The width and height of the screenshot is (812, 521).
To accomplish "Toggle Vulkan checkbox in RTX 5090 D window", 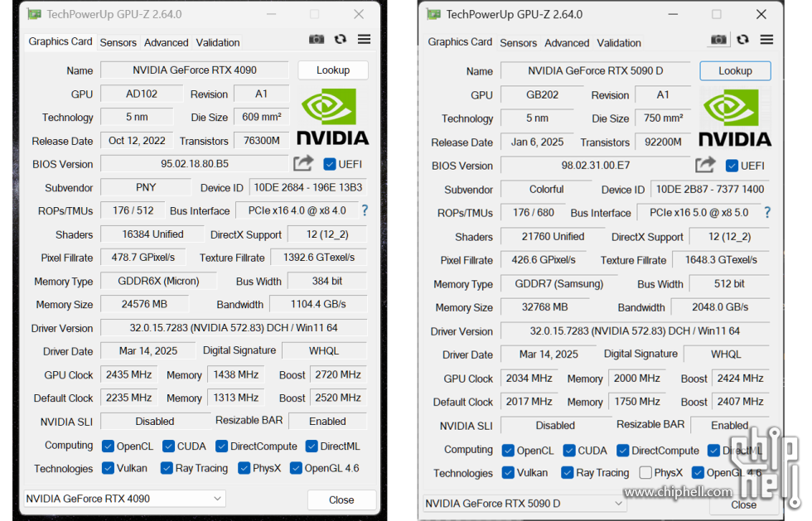I will click(x=508, y=472).
